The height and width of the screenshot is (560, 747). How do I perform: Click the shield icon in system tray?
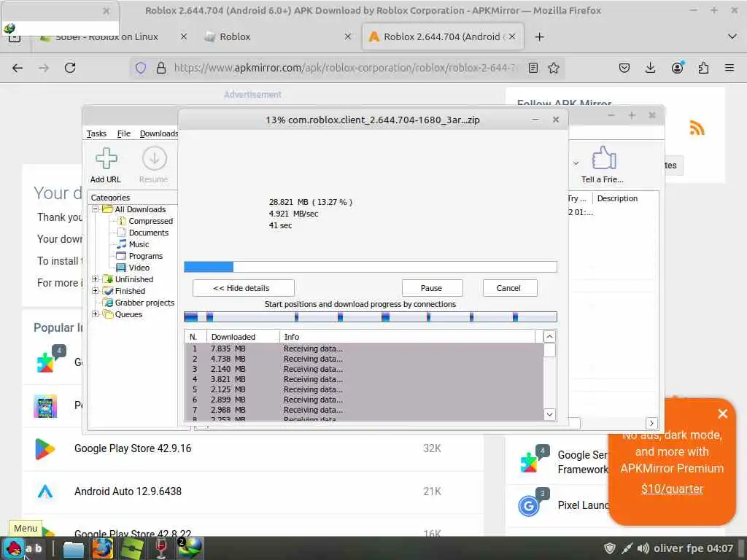click(x=609, y=548)
